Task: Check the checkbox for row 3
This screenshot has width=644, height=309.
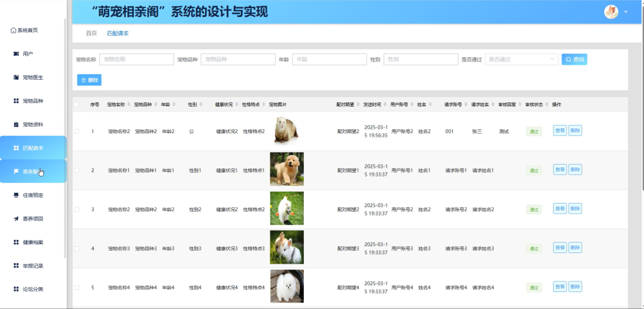Action: pos(77,209)
